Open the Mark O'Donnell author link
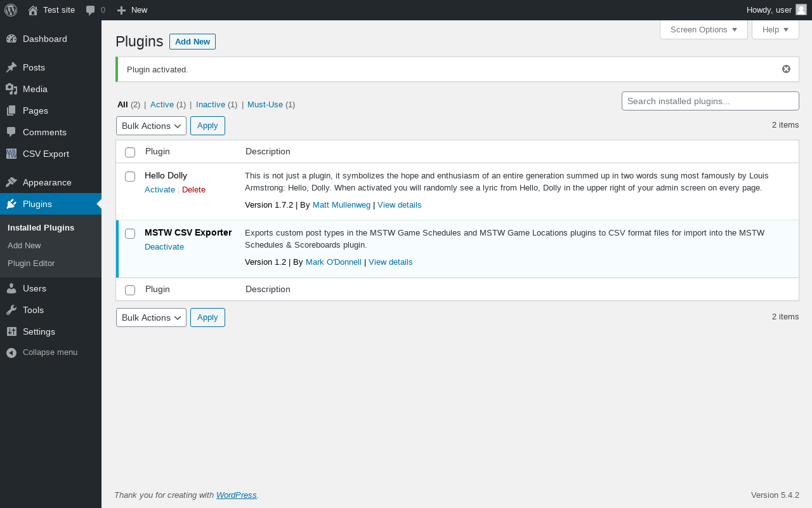This screenshot has height=508, width=812. [x=334, y=262]
